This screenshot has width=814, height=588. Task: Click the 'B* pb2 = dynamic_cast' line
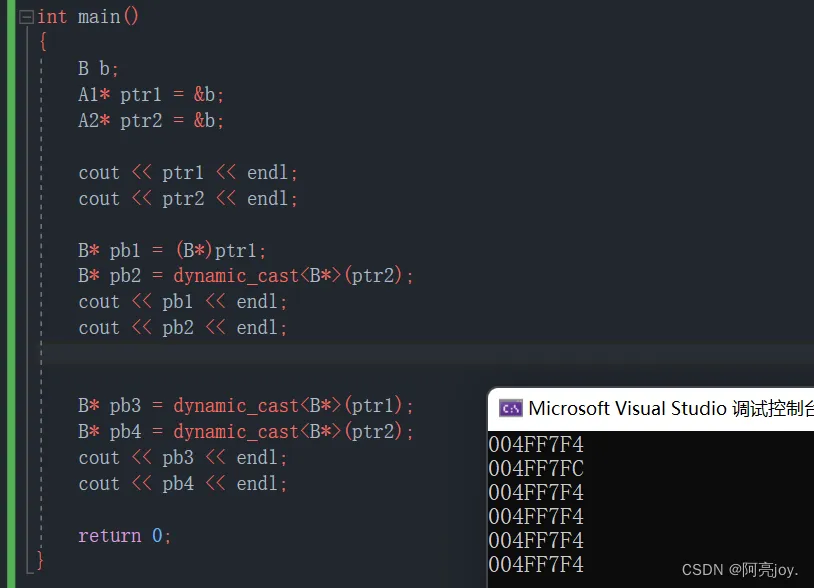coord(245,276)
